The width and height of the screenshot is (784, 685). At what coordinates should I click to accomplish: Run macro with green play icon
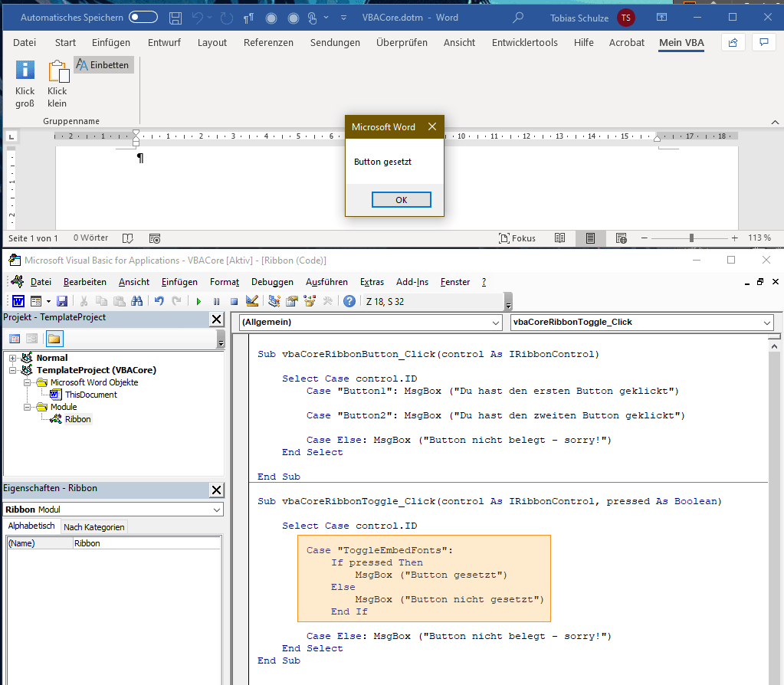click(198, 301)
